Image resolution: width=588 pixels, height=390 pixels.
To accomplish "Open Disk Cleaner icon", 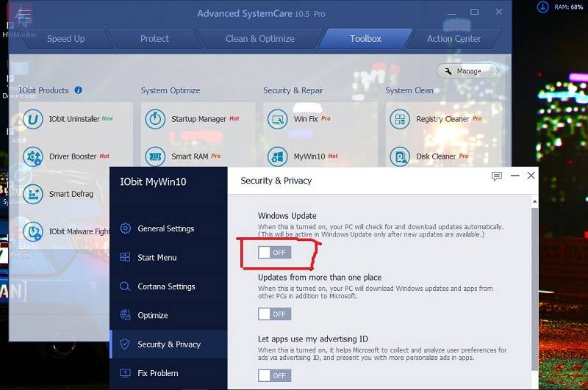I will click(400, 156).
